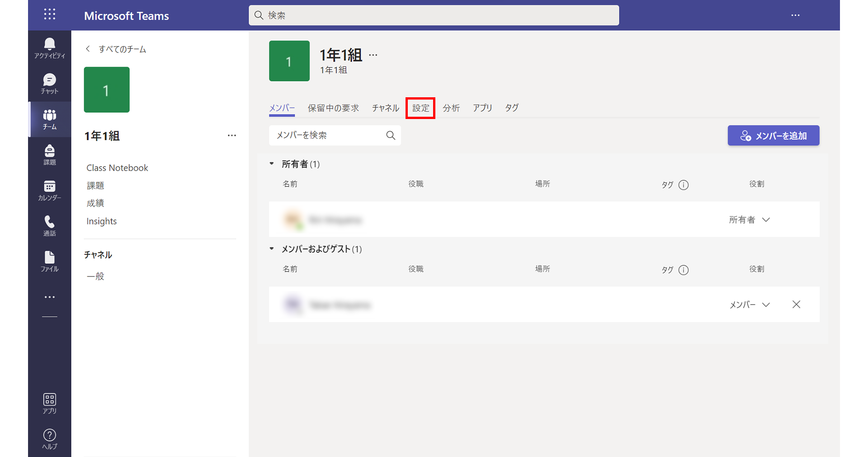Image resolution: width=868 pixels, height=457 pixels.
Task: Open 課題 in the team panel
Action: 95,186
